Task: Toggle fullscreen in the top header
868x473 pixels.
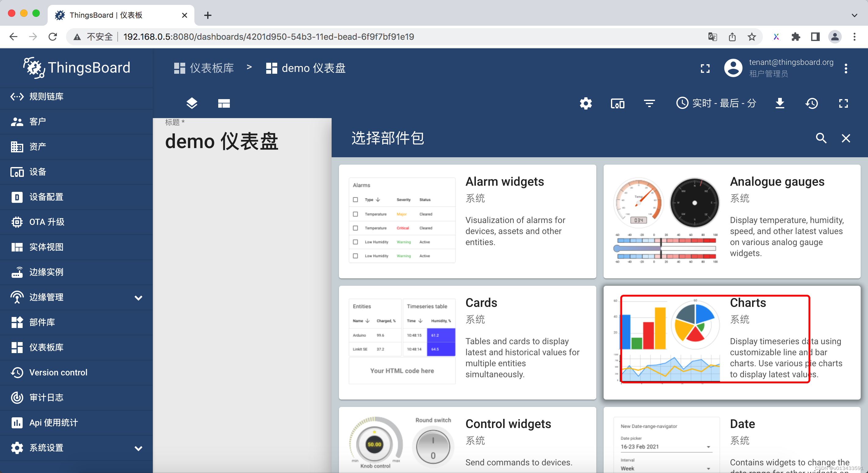Action: coord(705,69)
